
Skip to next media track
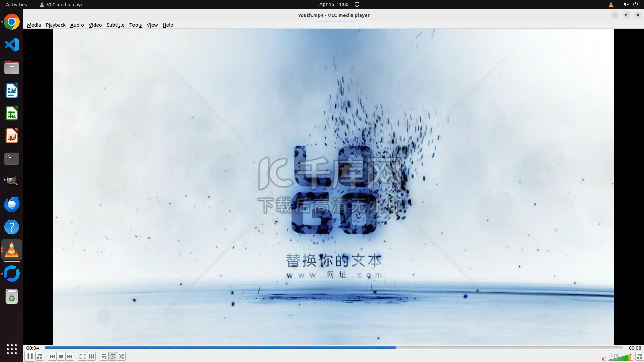click(70, 356)
